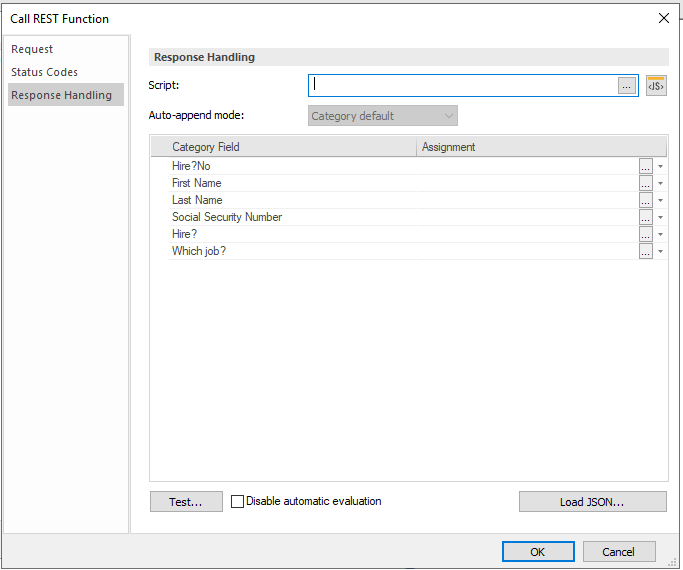Expand dropdown arrow for Last Name row

tap(660, 200)
